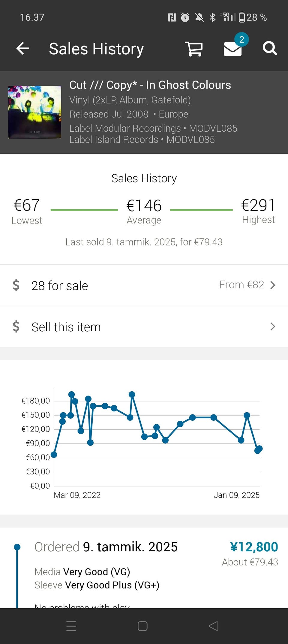Tap the search magnifier icon

pos(269,49)
